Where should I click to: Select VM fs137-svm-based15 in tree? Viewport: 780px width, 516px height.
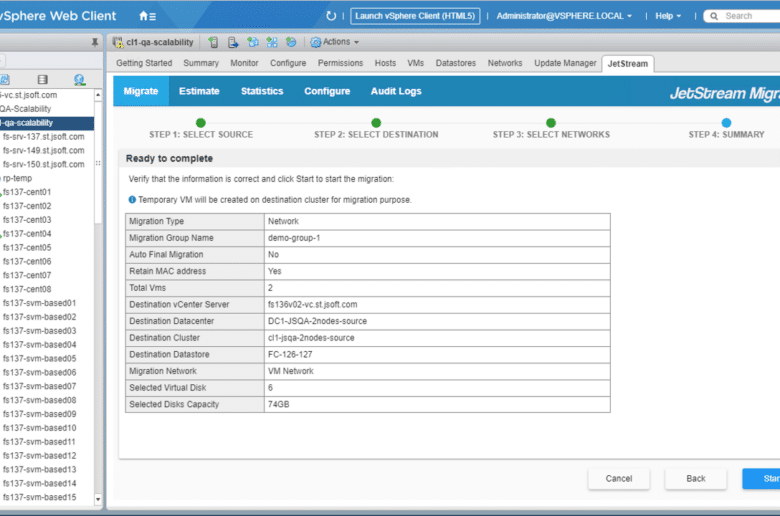(x=39, y=497)
